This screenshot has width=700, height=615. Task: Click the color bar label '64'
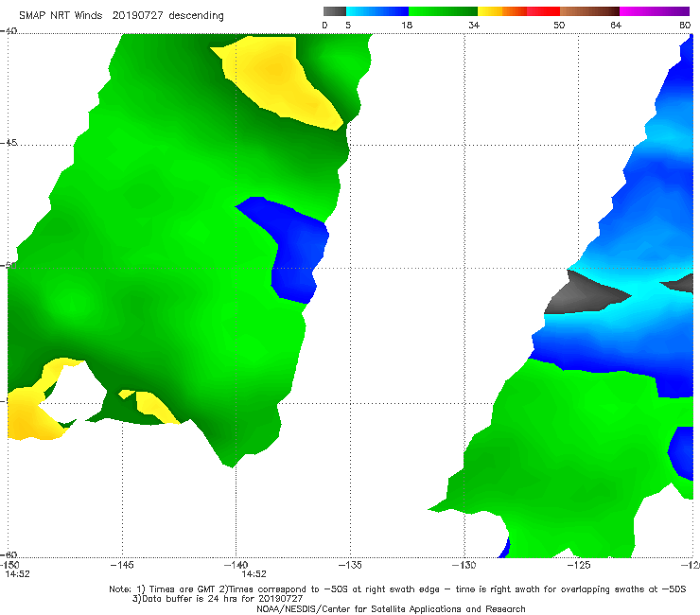616,25
